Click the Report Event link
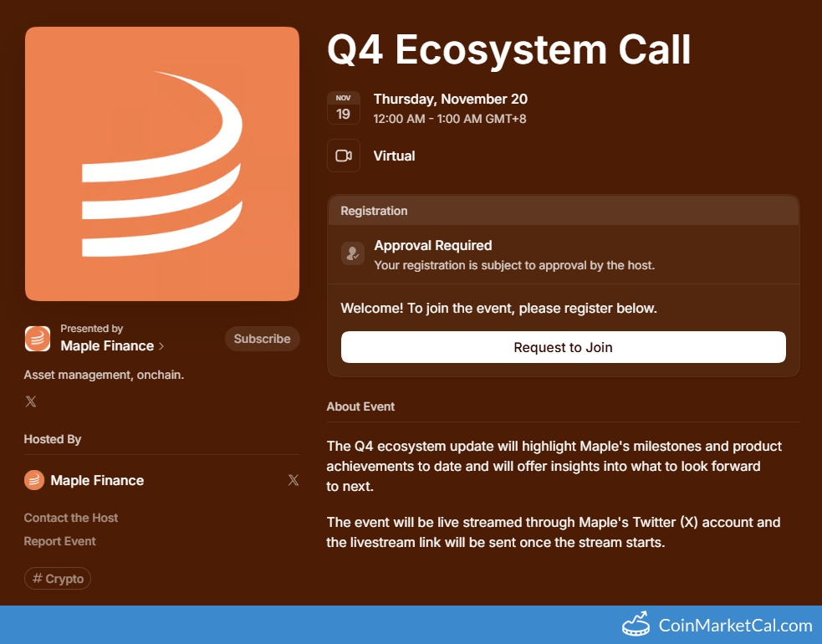The image size is (822, 644). [x=59, y=541]
